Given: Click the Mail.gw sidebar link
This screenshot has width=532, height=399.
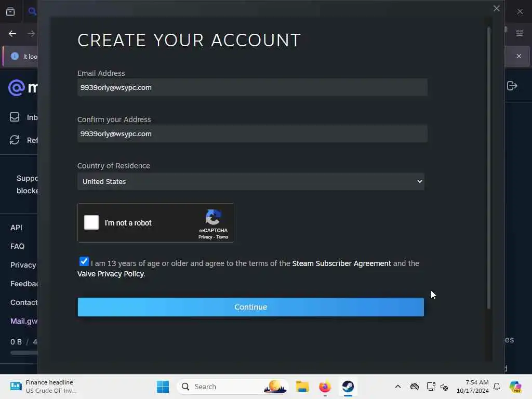Looking at the screenshot, I should (24, 321).
